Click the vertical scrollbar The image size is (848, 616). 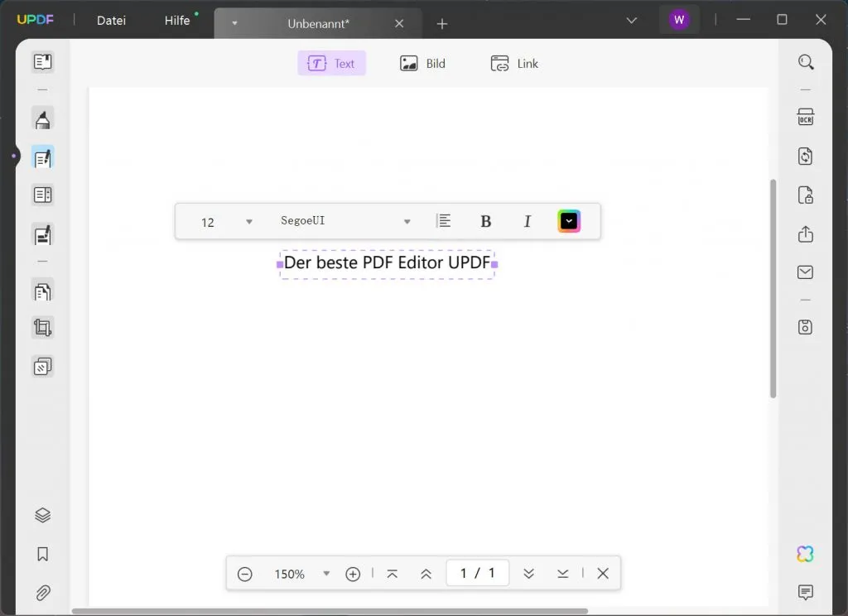click(773, 289)
